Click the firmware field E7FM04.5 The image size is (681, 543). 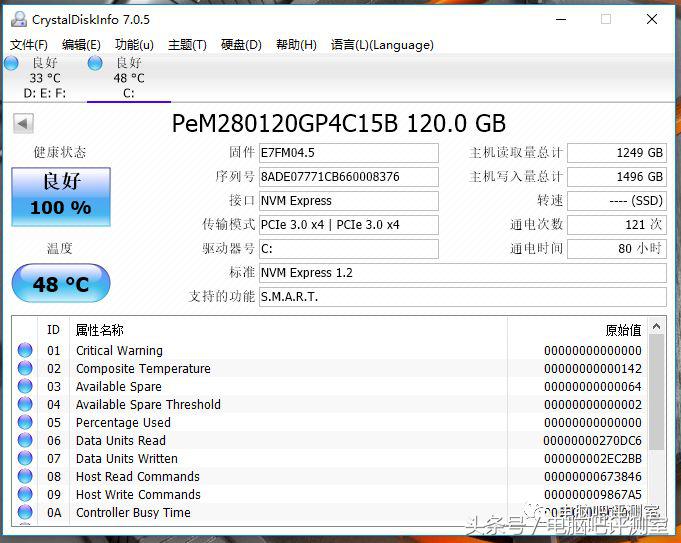click(x=349, y=153)
